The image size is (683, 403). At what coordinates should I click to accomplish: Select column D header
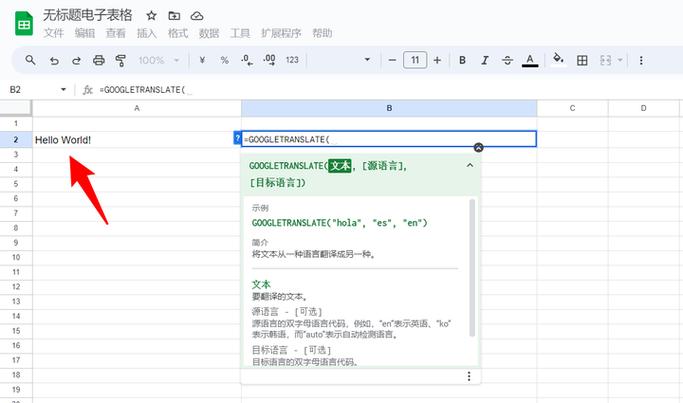[643, 108]
